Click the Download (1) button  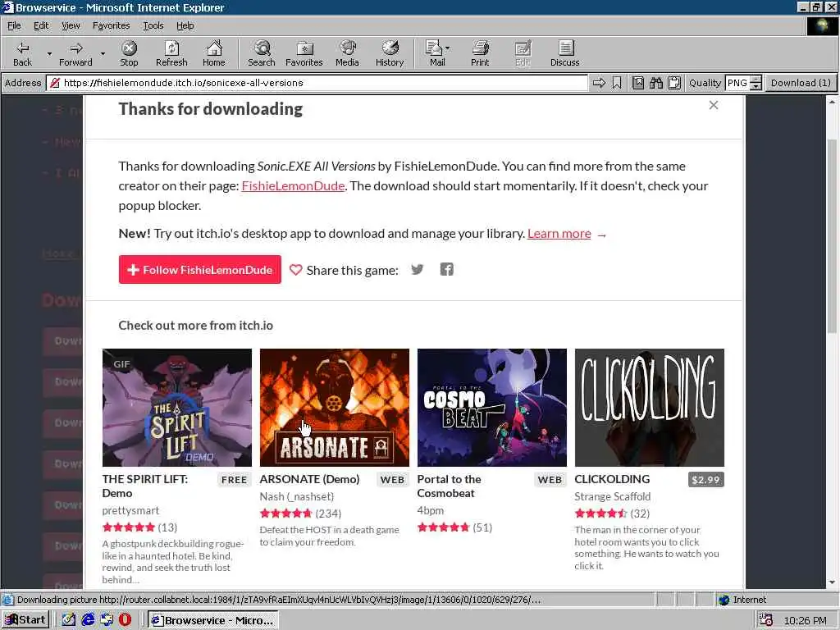point(801,83)
